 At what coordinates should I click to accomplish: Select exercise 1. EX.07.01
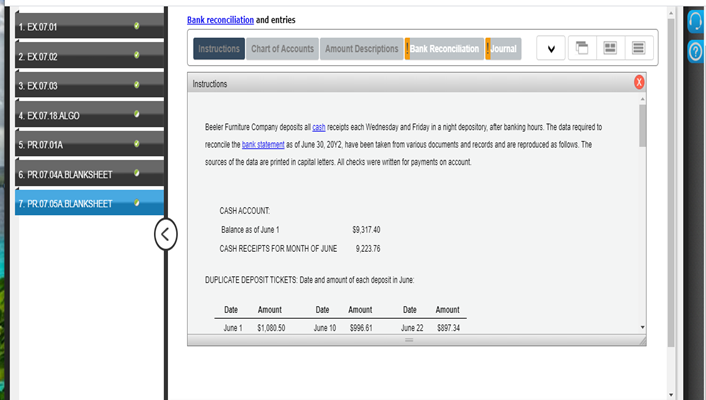[89, 26]
